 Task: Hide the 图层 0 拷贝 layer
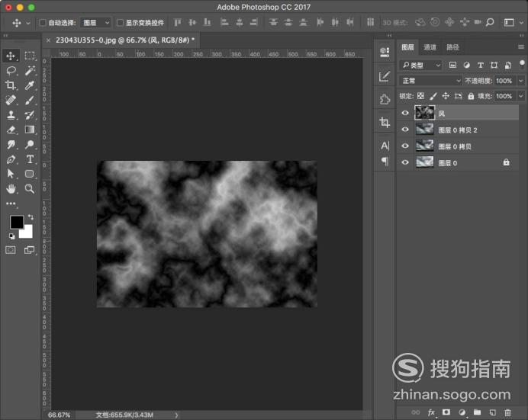click(x=405, y=146)
